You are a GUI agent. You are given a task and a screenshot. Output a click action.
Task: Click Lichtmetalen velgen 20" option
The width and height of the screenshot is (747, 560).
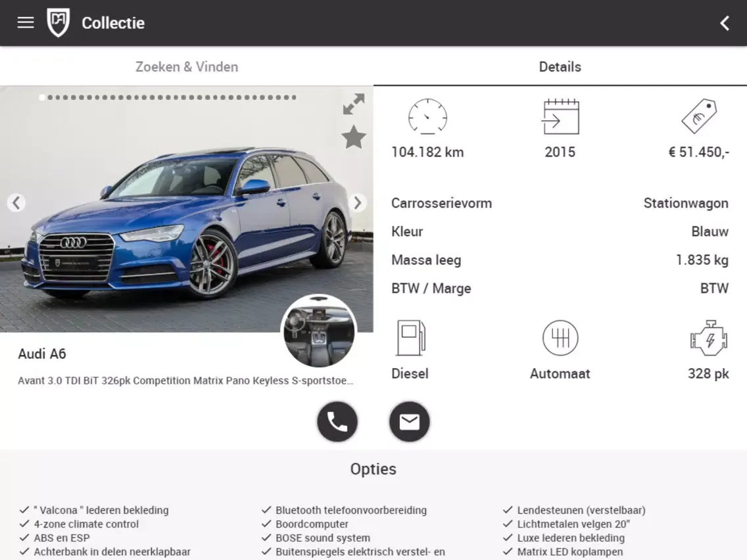pos(573,524)
